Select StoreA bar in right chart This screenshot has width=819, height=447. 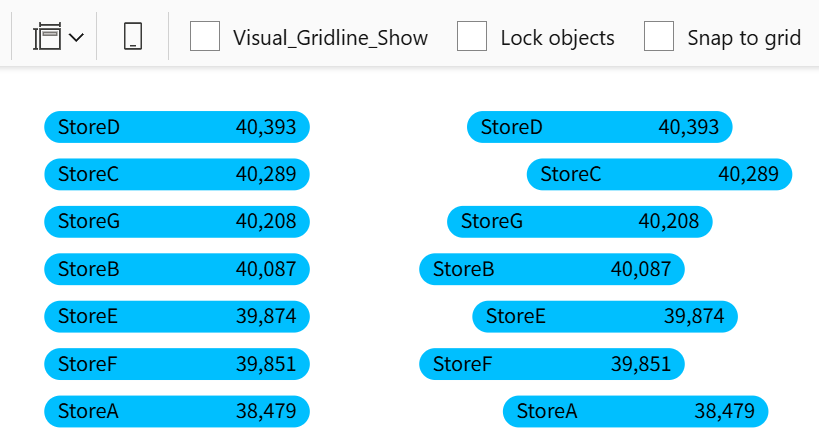636,411
